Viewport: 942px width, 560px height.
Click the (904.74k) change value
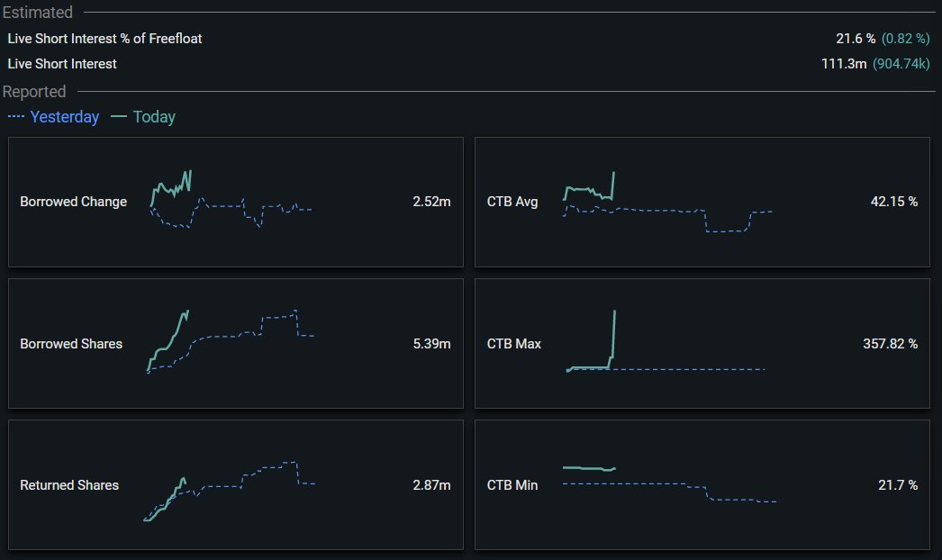pos(901,64)
